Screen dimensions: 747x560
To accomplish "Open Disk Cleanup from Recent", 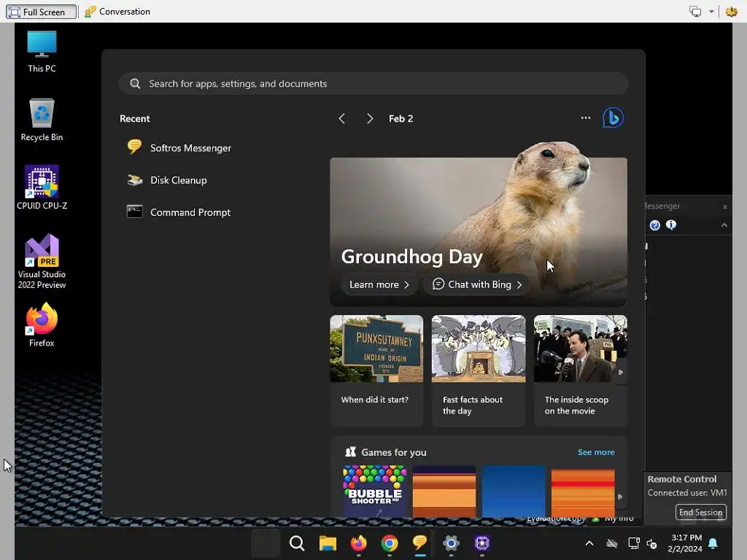I will pyautogui.click(x=167, y=181).
